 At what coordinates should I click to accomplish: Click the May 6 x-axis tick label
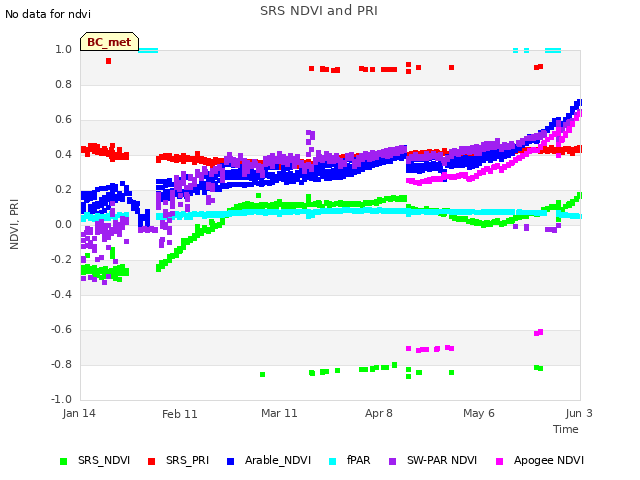[479, 413]
